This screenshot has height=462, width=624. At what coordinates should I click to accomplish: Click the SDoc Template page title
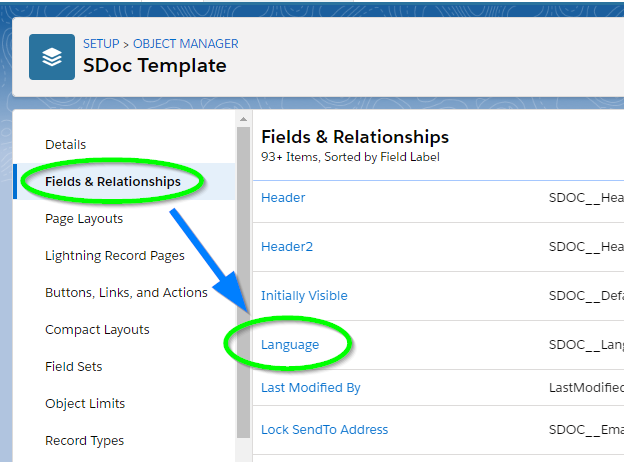tap(155, 65)
